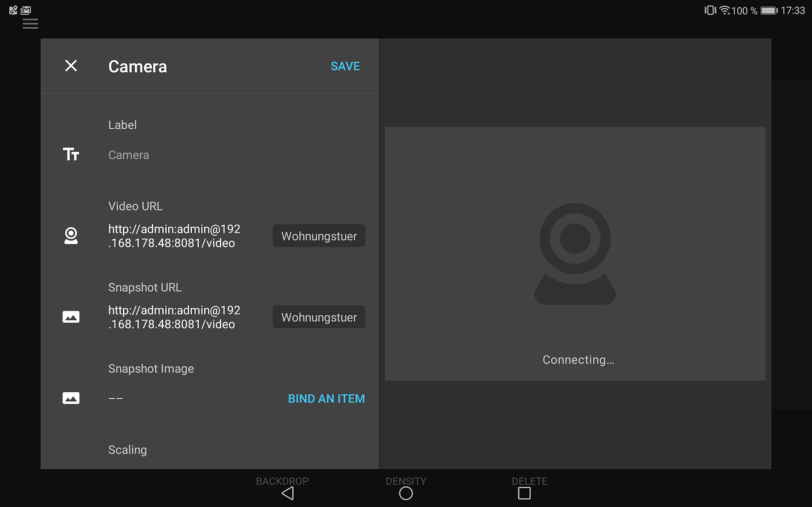
Task: Open the Density control at the bottom
Action: coord(405,488)
